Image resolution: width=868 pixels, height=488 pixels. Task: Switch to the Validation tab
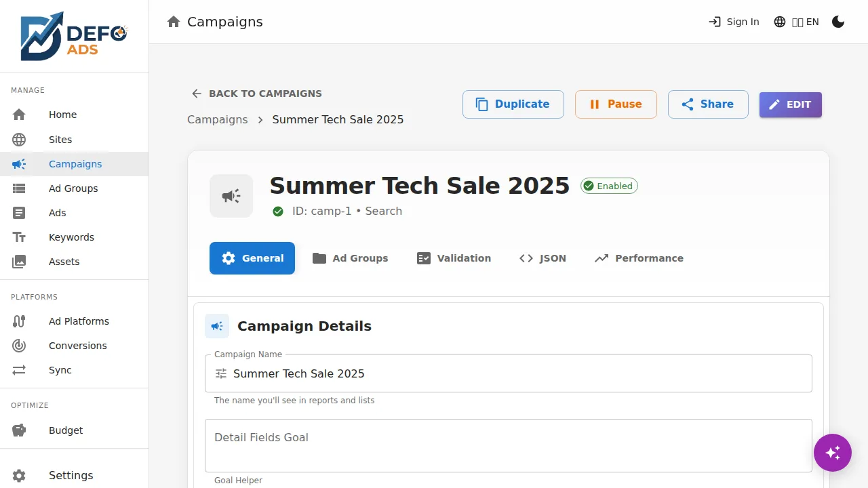tap(454, 258)
